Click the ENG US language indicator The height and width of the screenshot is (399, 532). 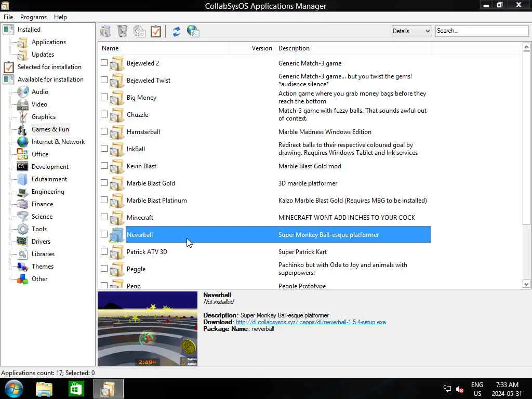tap(477, 389)
